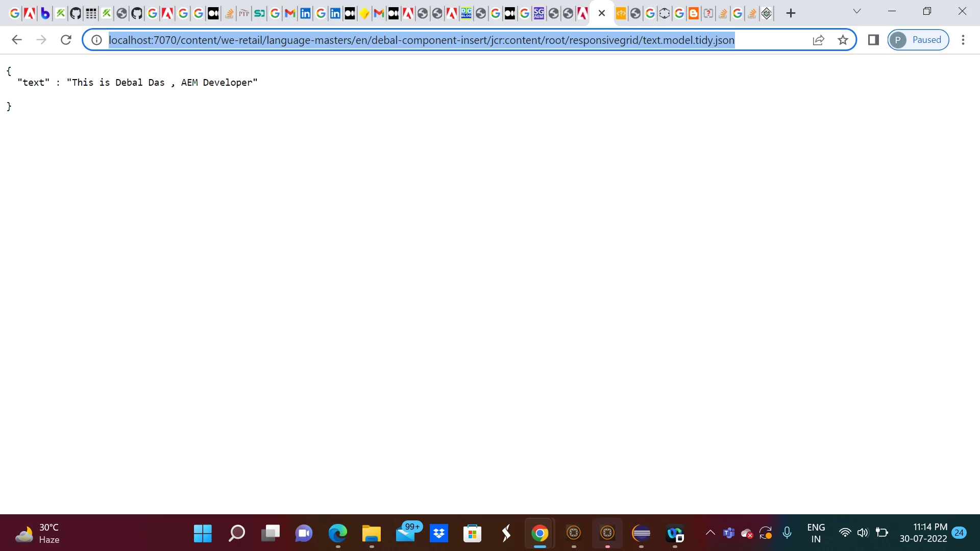The width and height of the screenshot is (980, 551).
Task: Close the active tab
Action: (x=602, y=13)
